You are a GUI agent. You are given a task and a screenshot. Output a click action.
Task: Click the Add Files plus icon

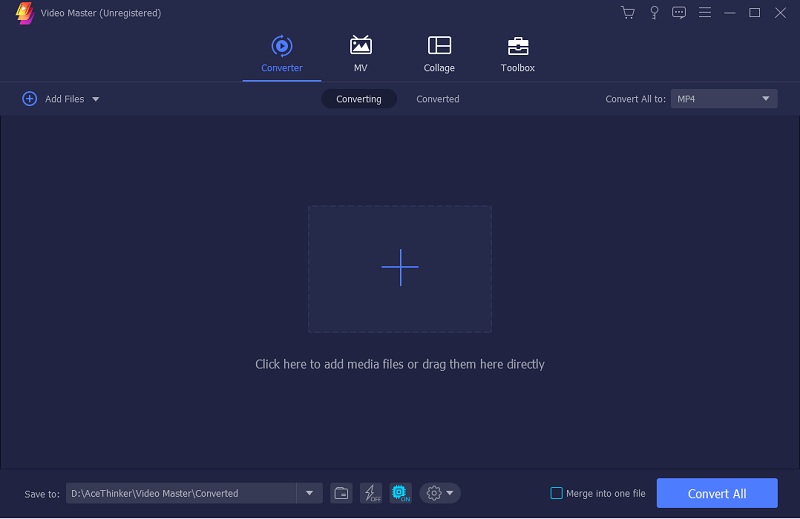coord(30,98)
